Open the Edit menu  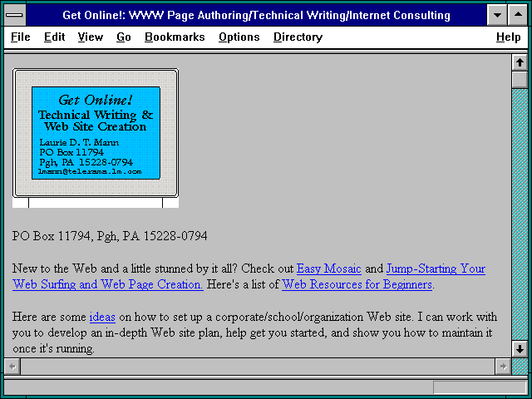(x=54, y=37)
